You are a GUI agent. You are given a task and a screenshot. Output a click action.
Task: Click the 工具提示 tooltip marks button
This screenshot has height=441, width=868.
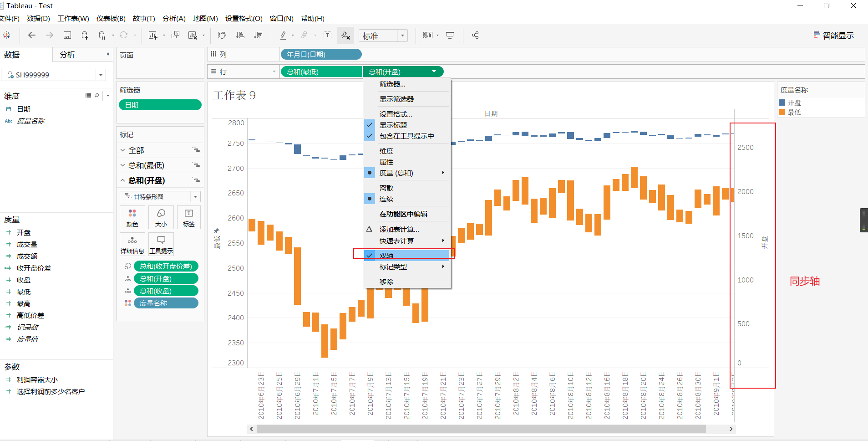pos(161,245)
